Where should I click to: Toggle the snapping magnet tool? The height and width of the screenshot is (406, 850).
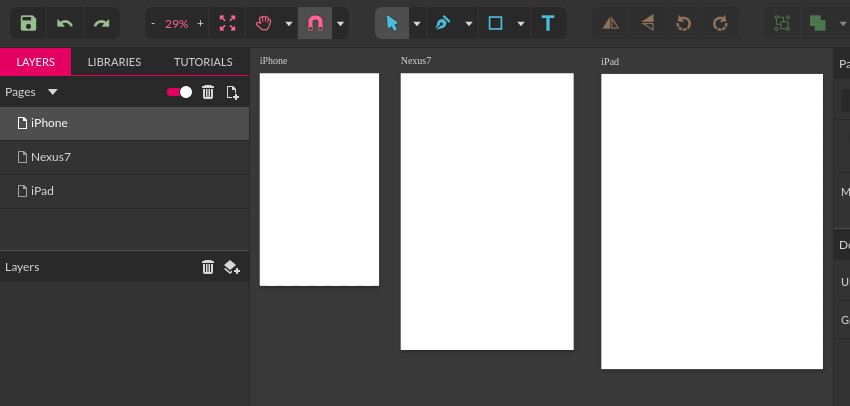point(315,23)
